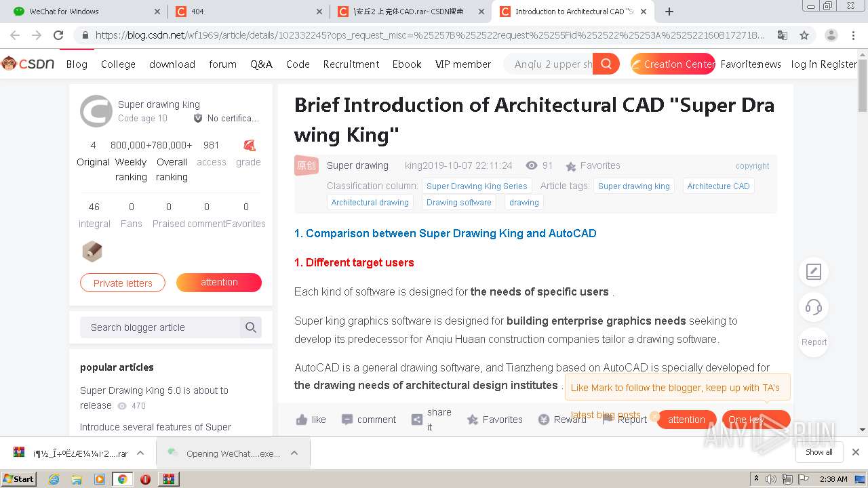This screenshot has width=868, height=488.
Task: Click the attention button in bottom bar
Action: [x=686, y=420]
